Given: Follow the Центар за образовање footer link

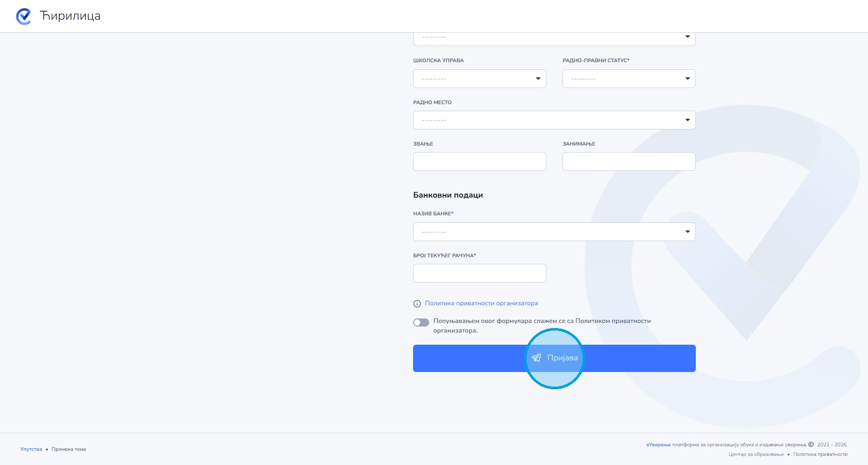Looking at the screenshot, I should coord(756,454).
